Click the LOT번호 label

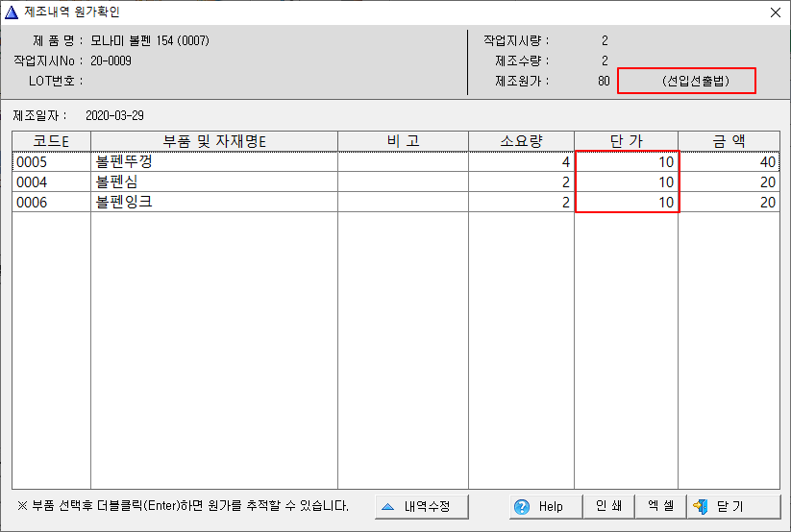click(56, 81)
